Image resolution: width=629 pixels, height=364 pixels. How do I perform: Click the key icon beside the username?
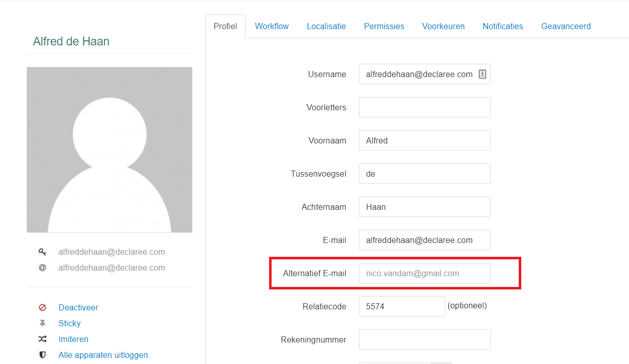tap(42, 252)
